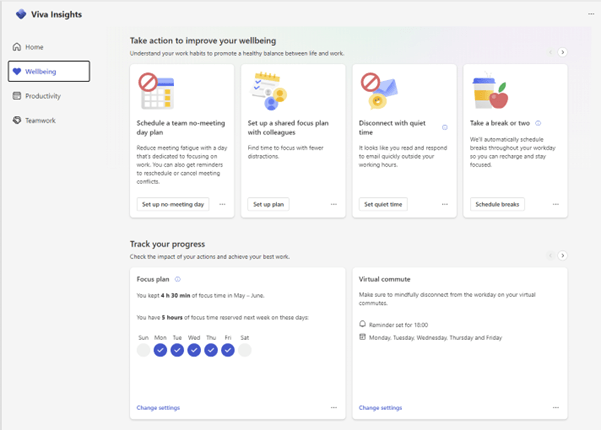The width and height of the screenshot is (601, 430).
Task: Click 'Set up a shared focus plan' title
Action: pyautogui.click(x=288, y=128)
